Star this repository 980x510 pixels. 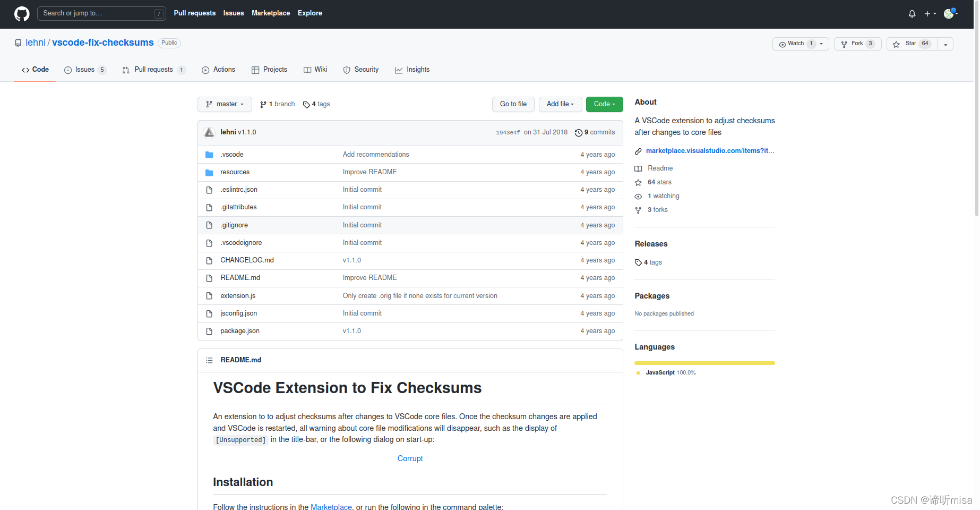click(912, 44)
